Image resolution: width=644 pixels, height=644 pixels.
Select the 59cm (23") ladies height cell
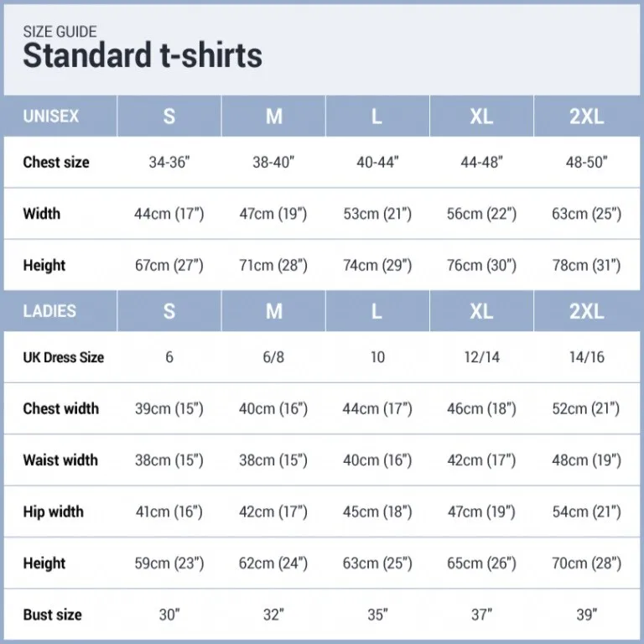[169, 563]
